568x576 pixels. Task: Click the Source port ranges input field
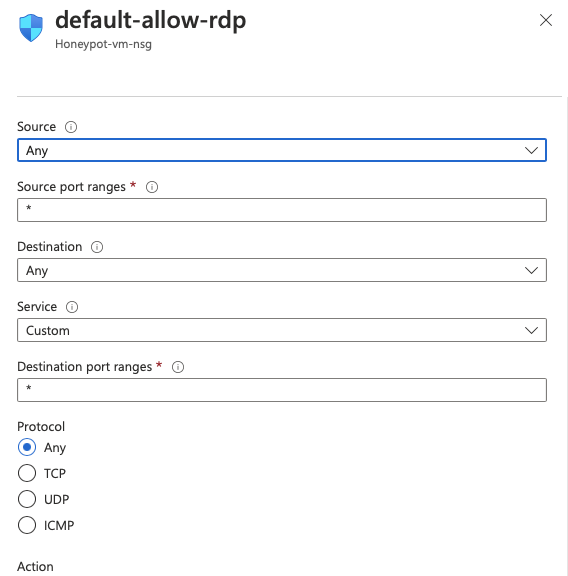pyautogui.click(x=282, y=210)
